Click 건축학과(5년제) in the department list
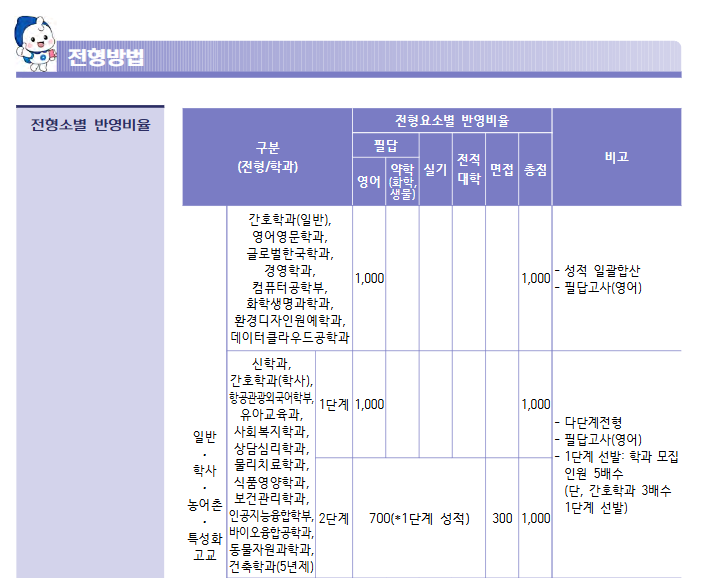The height and width of the screenshot is (578, 706). pos(271,566)
